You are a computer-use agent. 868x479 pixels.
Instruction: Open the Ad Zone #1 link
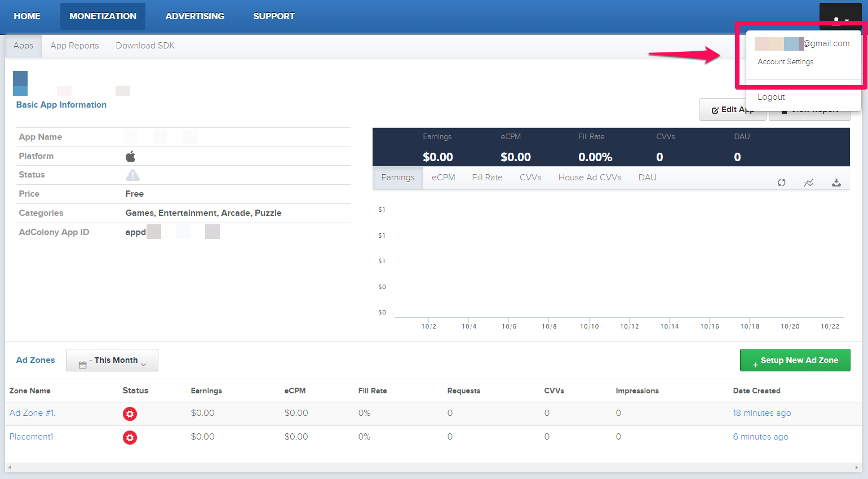(32, 413)
